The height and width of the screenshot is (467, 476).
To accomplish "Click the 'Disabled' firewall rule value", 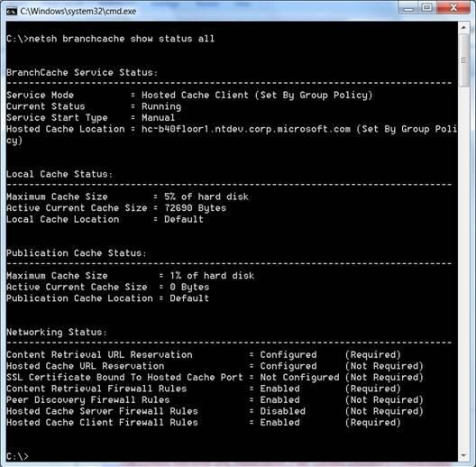I will [x=283, y=411].
